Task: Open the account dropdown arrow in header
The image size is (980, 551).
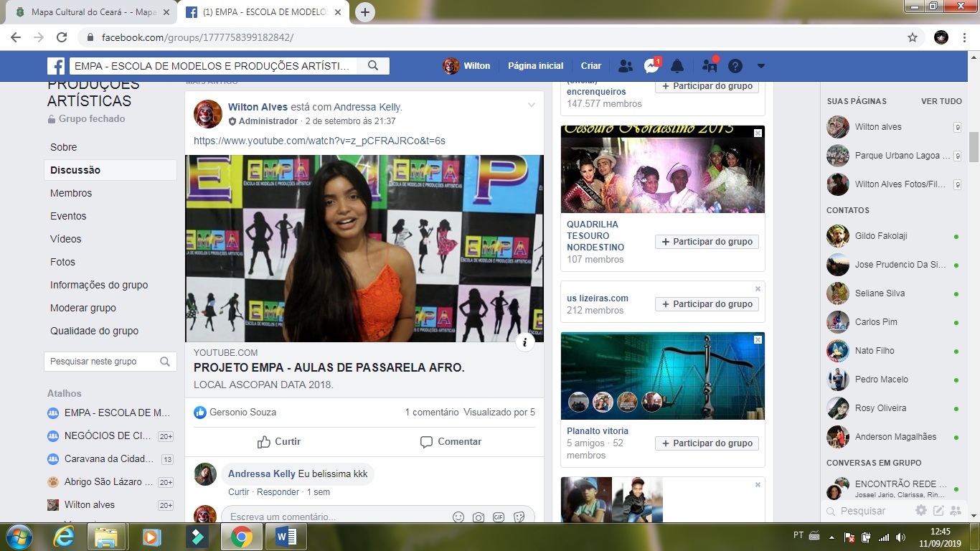Action: tap(761, 66)
